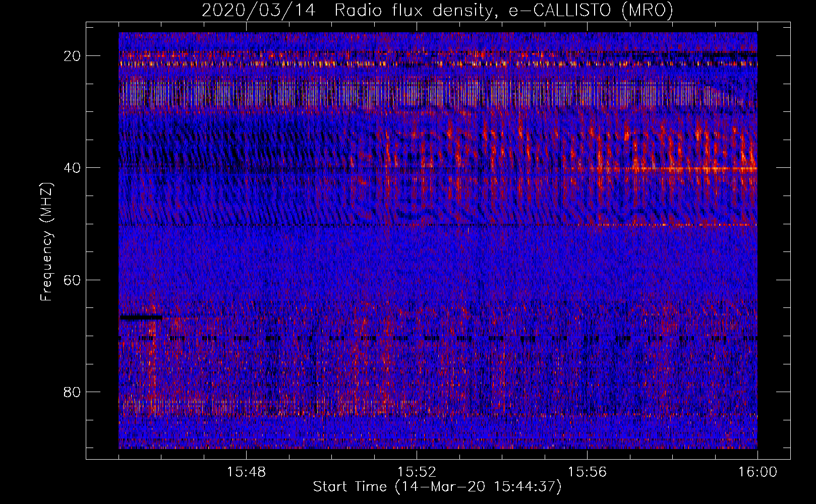This screenshot has height=504, width=816.
Task: Click the plot title "2020/03/14 Radio flux density, e-CALLISTO (MRO)"
Action: point(437,10)
